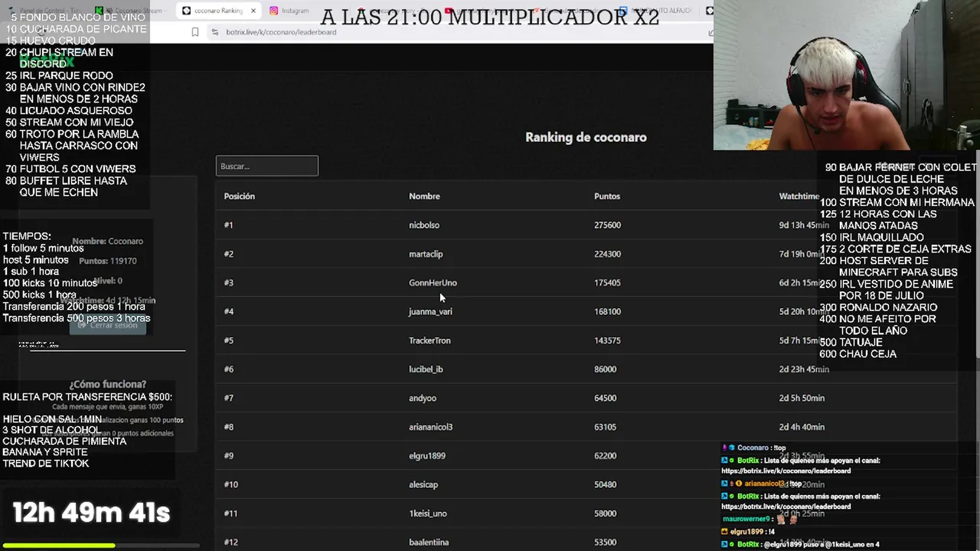Select the name 'TrackerTron' in the ranking

point(430,341)
